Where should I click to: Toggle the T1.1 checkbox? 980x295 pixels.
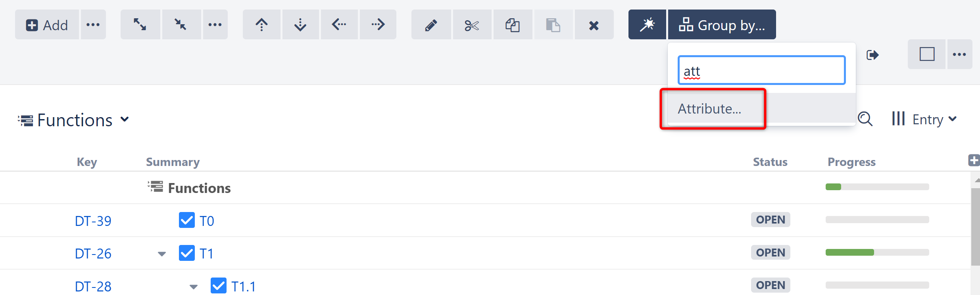219,285
